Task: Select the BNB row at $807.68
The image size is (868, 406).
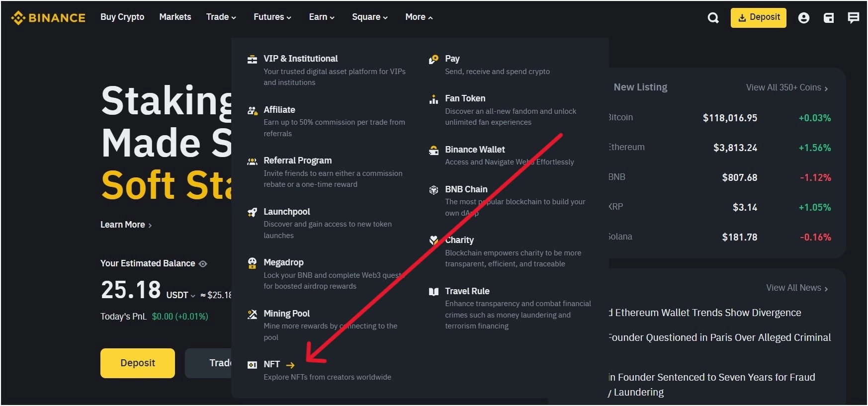Action: pos(720,177)
